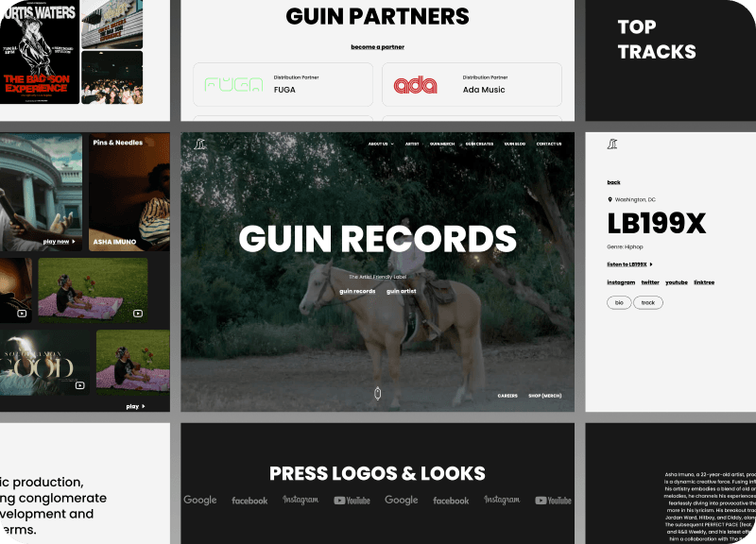Click the GUIN PARTNERS heading
This screenshot has width=756, height=544.
point(377,16)
